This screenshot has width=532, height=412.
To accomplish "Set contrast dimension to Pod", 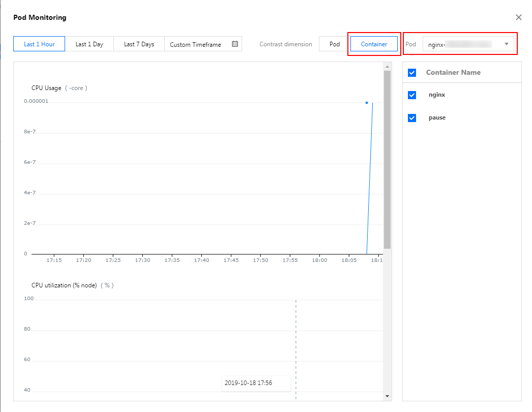I will coord(334,44).
